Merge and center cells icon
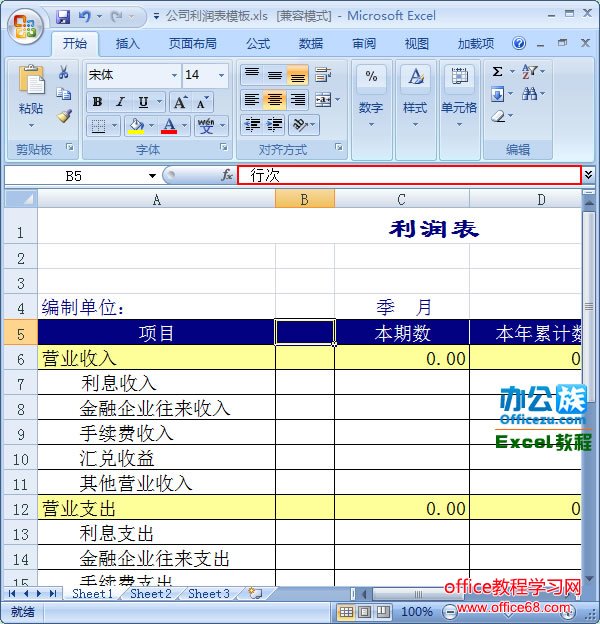The height and width of the screenshot is (624, 600). 323,99
